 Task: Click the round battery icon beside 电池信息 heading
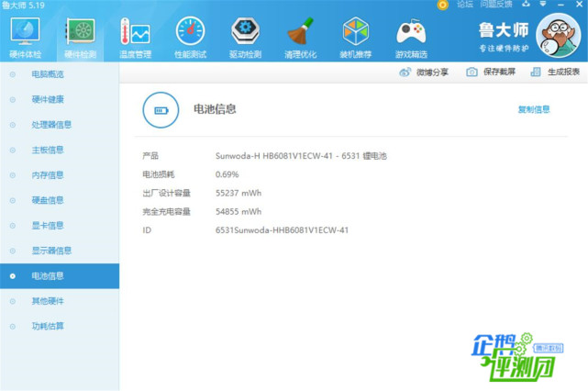point(161,110)
